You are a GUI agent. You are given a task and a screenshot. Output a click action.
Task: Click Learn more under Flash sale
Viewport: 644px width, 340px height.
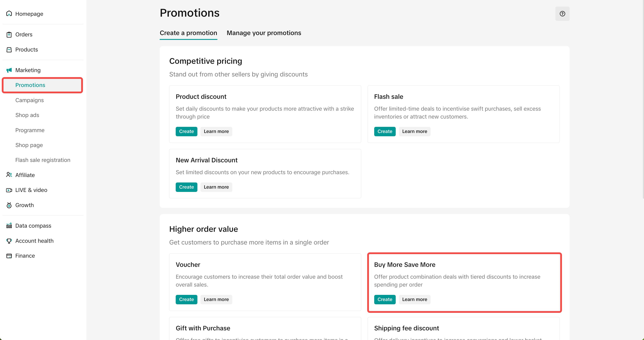coord(414,131)
